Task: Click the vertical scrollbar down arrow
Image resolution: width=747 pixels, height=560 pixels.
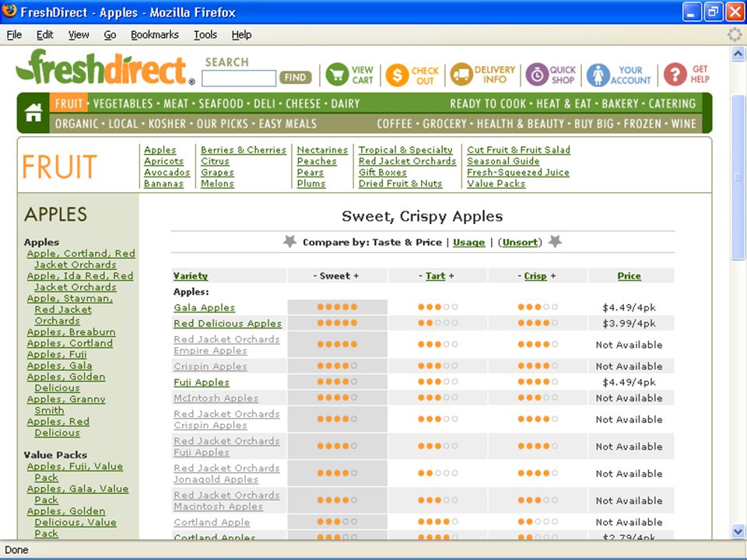Action: coord(738,531)
